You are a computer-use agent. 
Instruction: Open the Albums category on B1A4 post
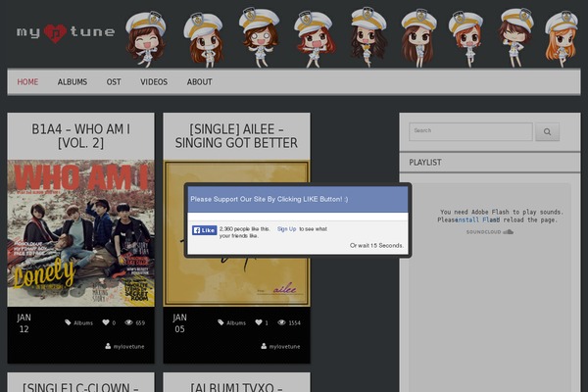(83, 322)
